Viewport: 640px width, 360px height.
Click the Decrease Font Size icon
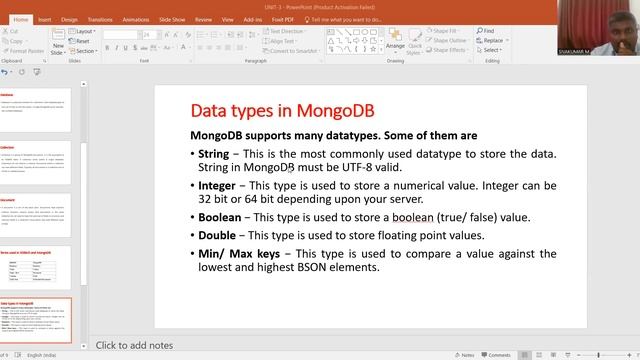(176, 36)
